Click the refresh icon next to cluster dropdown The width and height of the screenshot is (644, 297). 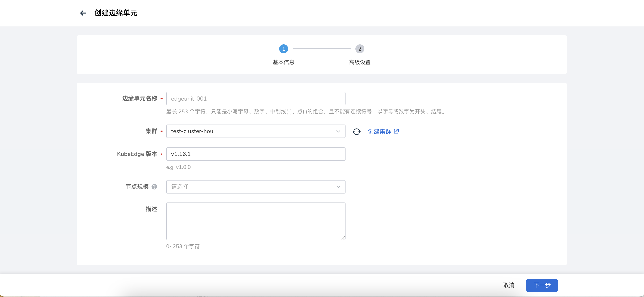[357, 131]
